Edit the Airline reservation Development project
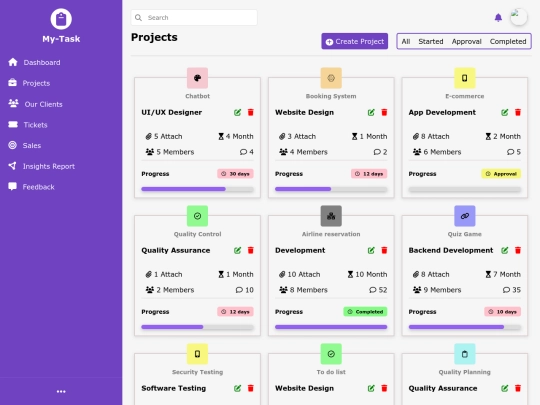540x405 pixels. click(x=371, y=250)
